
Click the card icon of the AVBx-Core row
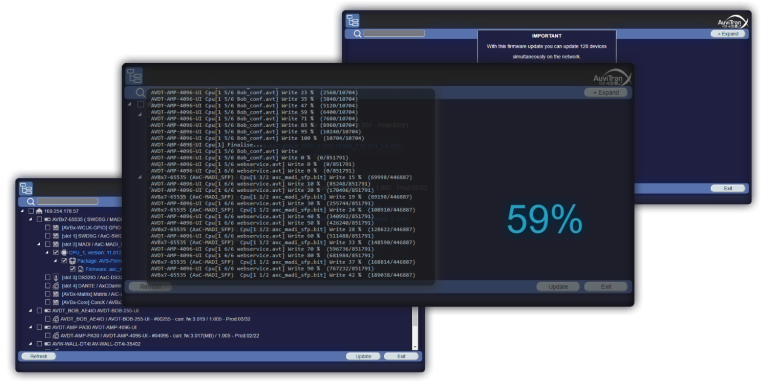coord(56,302)
